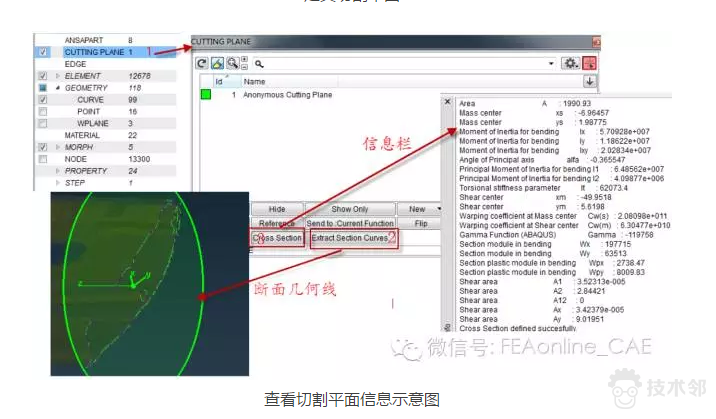Click the highlight brush icon in toolbar
Image resolution: width=716 pixels, height=419 pixels.
[217, 63]
